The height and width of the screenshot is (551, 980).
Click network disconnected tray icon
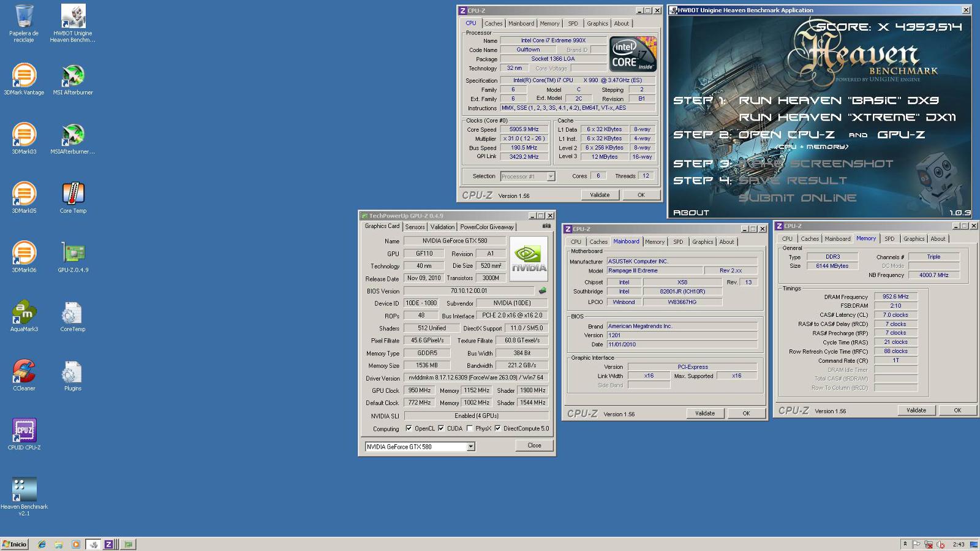point(929,544)
